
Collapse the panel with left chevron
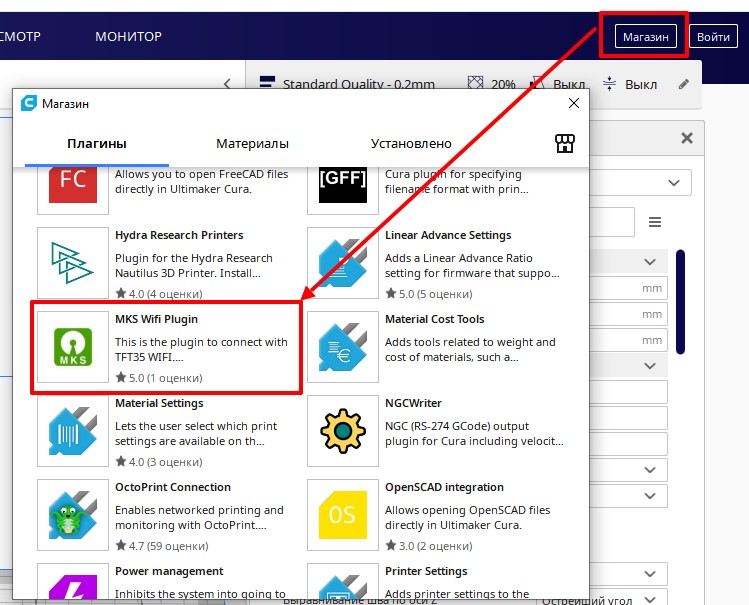tap(227, 85)
